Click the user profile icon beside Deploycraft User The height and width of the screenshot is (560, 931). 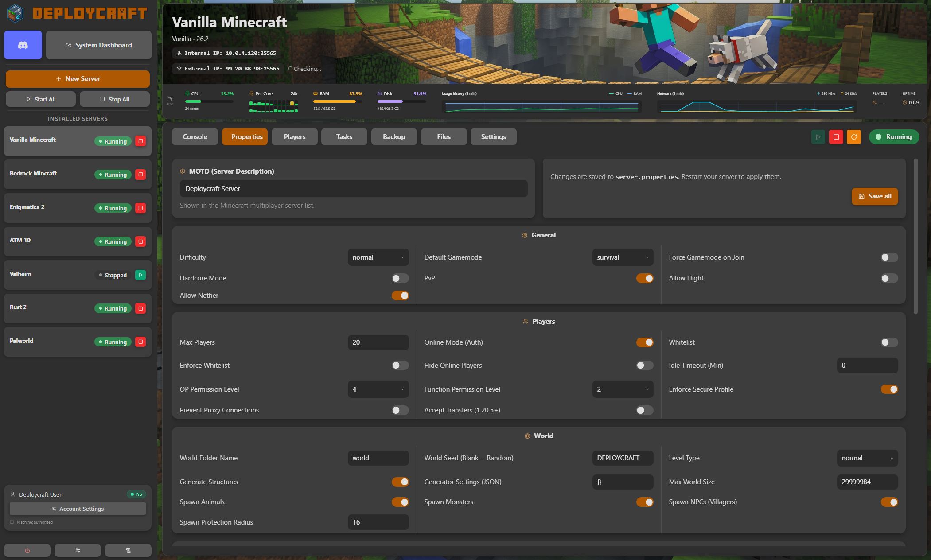tap(12, 494)
